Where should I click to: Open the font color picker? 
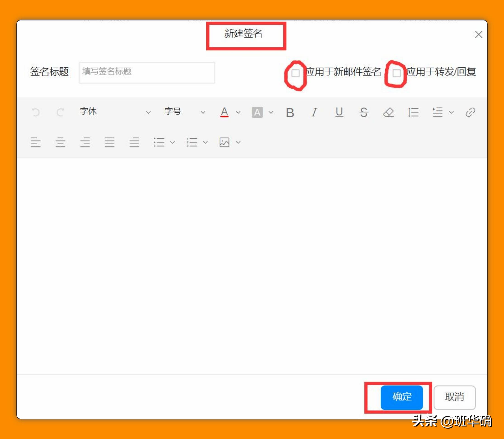(x=224, y=112)
